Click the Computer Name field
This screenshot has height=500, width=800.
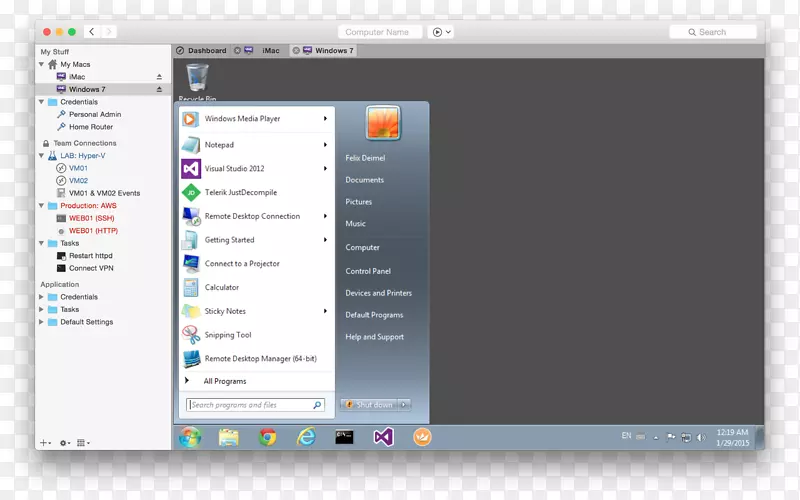(x=380, y=32)
